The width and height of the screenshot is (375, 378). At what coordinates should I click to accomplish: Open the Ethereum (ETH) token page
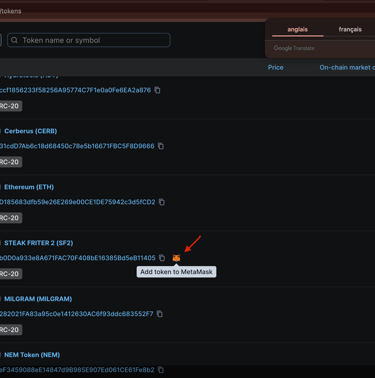[x=29, y=187]
